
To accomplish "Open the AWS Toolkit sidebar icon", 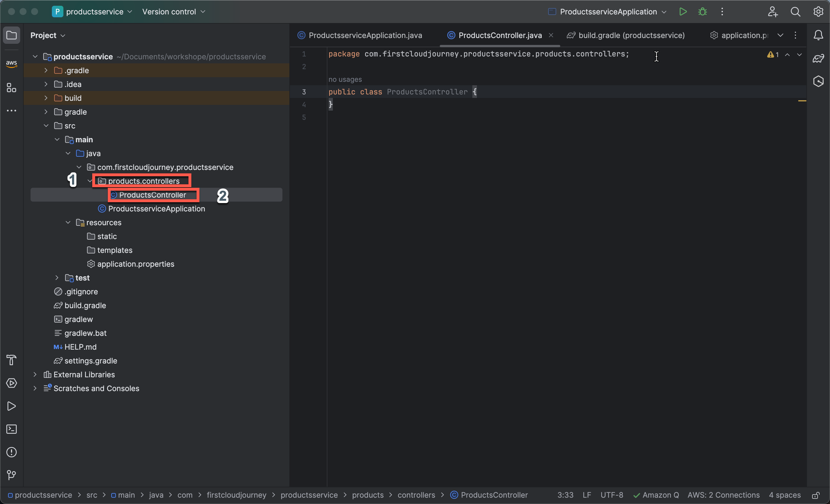I will pos(12,64).
